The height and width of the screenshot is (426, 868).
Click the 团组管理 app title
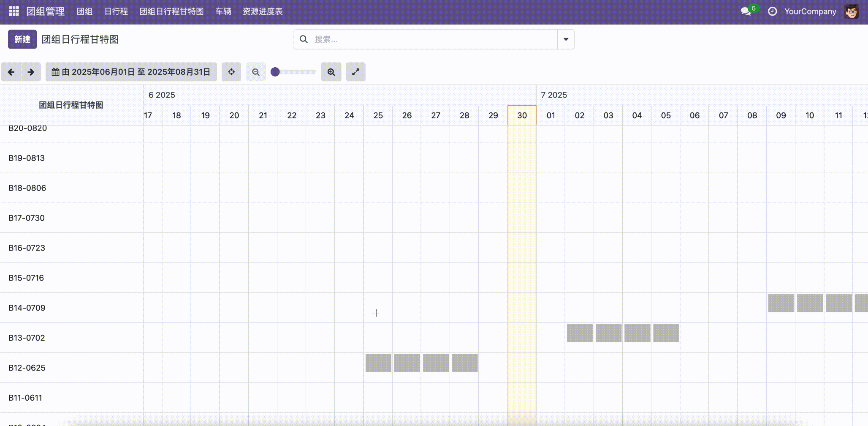[x=46, y=11]
